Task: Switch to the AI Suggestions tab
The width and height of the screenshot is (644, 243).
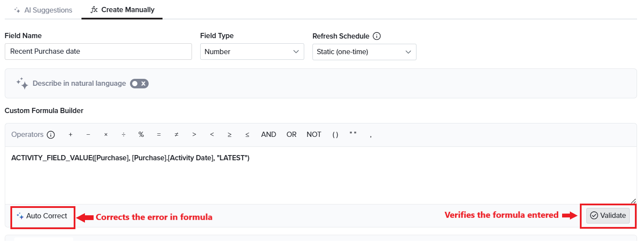Action: 43,10
